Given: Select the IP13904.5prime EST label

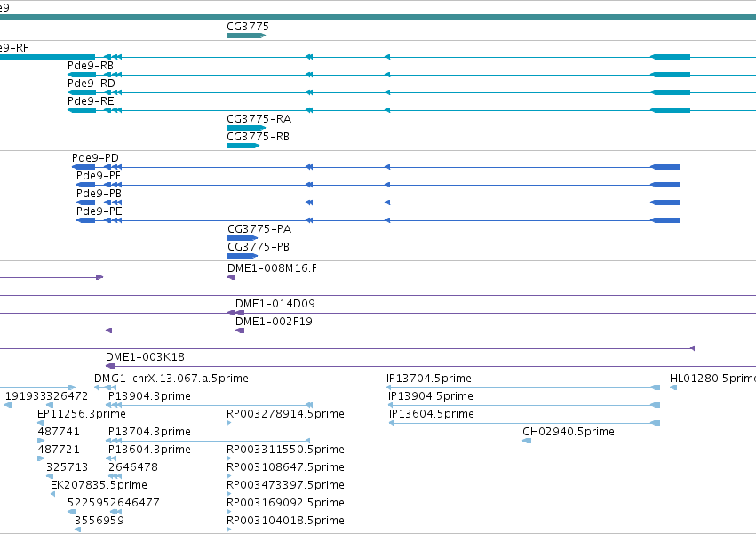Looking at the screenshot, I should pyautogui.click(x=431, y=396).
